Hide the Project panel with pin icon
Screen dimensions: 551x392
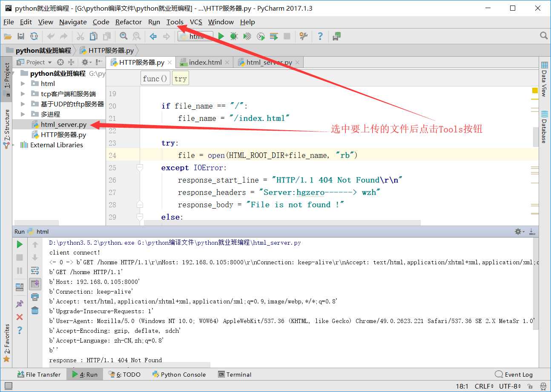coord(99,62)
